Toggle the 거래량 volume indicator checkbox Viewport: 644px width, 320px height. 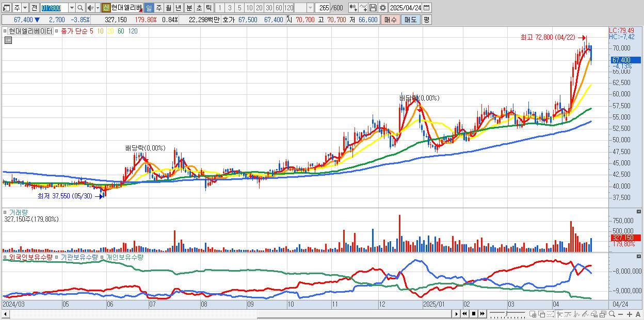tap(5, 212)
